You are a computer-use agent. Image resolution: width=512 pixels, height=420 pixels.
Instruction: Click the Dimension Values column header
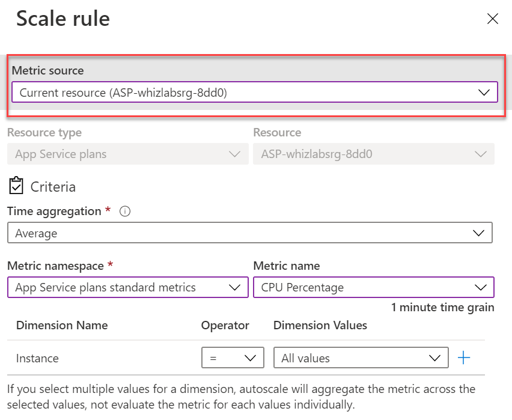[x=320, y=325]
